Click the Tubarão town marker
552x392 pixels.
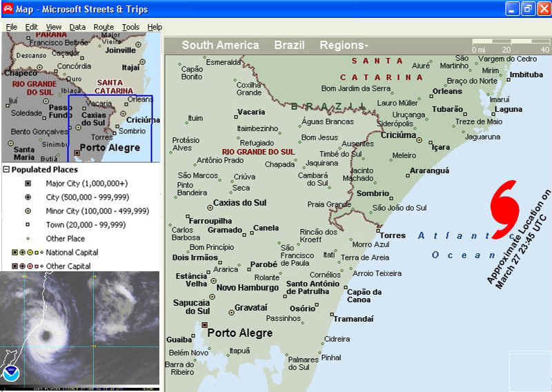pyautogui.click(x=465, y=114)
